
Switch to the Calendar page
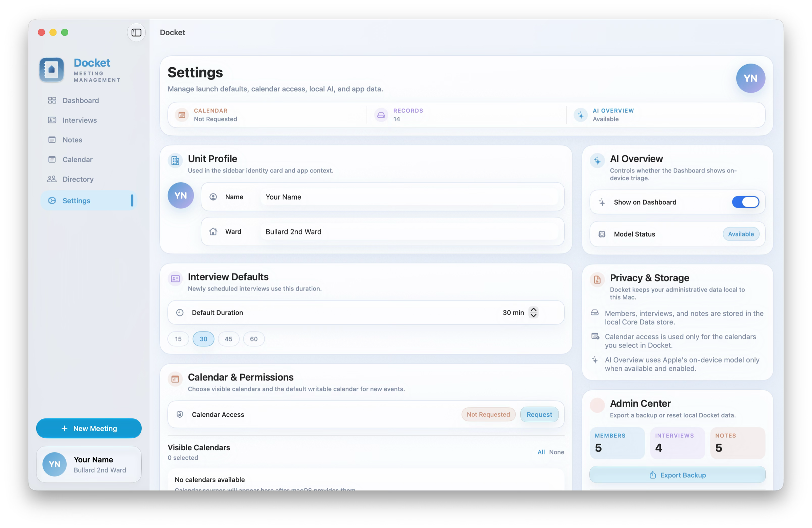pos(88,159)
